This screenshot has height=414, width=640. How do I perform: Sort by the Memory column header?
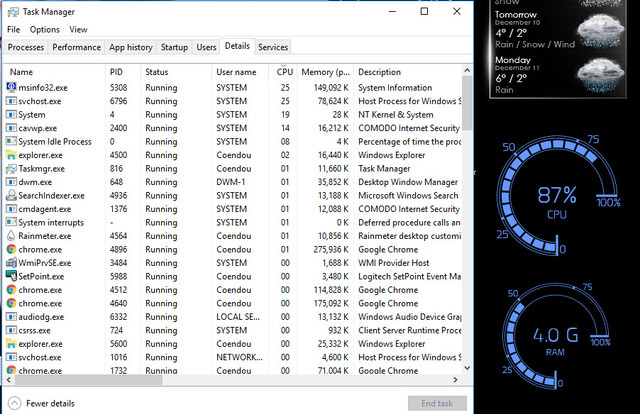(325, 72)
